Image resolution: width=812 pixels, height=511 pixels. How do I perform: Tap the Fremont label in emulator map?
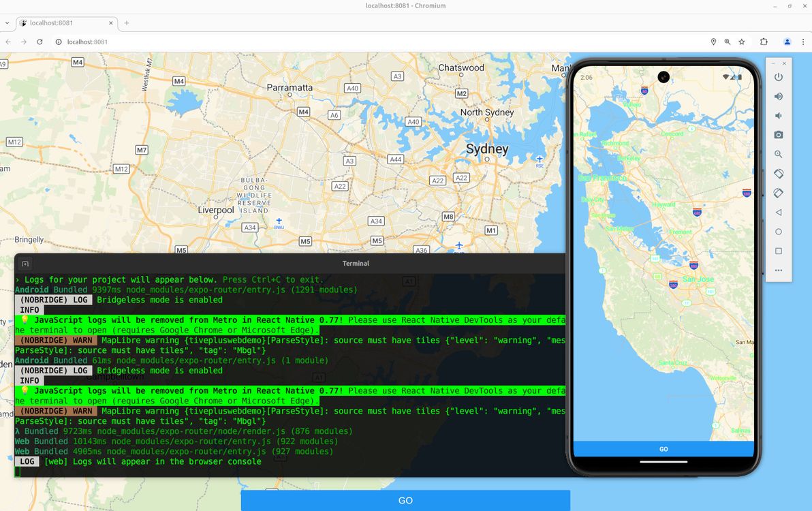[681, 232]
